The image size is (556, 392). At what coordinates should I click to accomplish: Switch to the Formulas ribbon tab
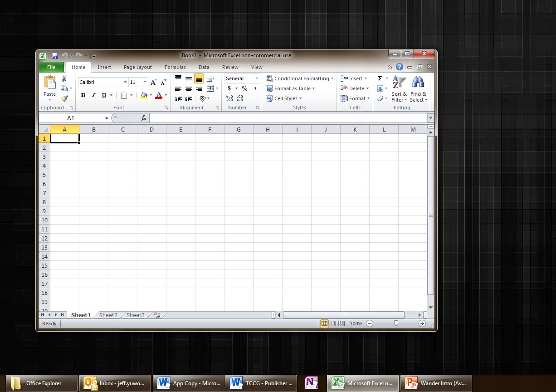point(175,67)
